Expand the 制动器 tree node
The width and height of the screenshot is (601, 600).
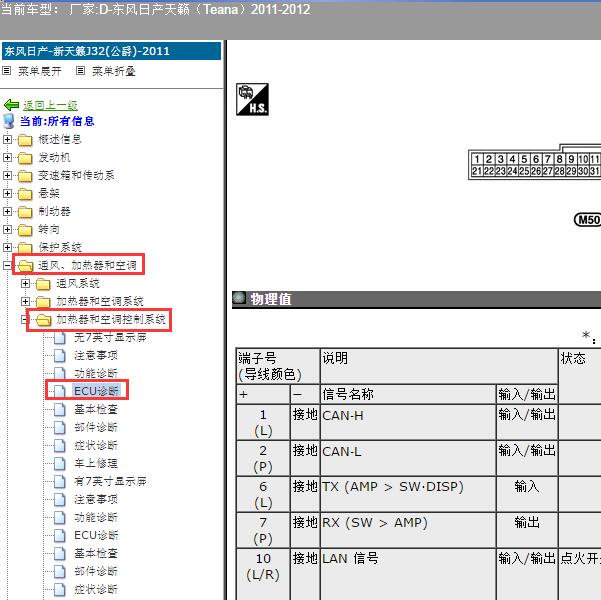pyautogui.click(x=7, y=211)
